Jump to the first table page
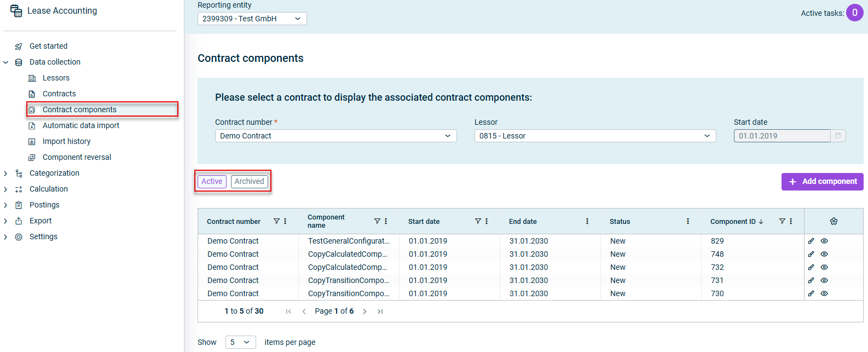This screenshot has height=352, width=868. (x=288, y=311)
